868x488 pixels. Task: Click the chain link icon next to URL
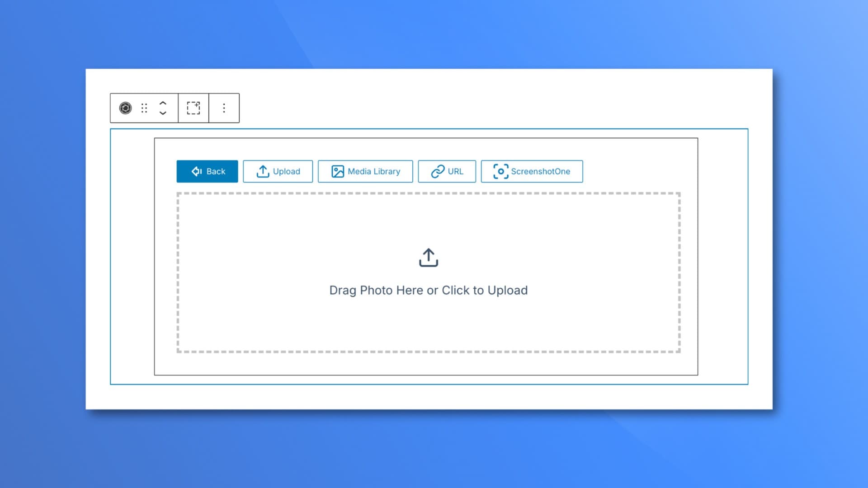pyautogui.click(x=437, y=171)
